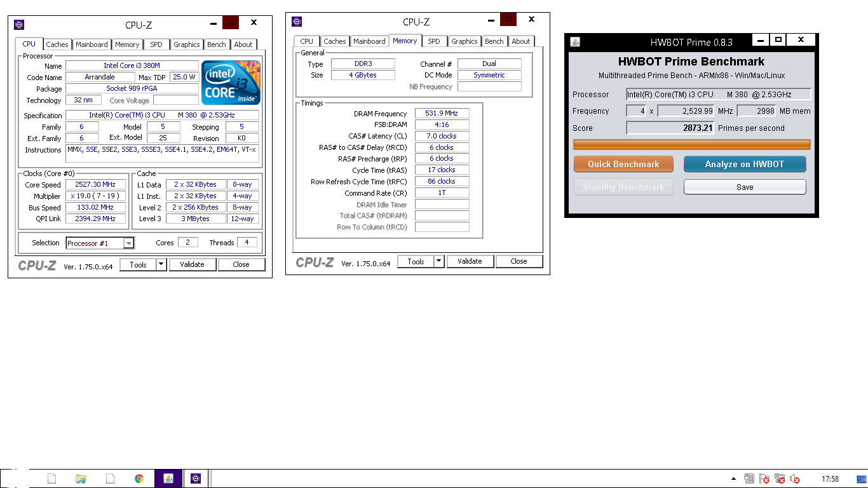The image size is (868, 488).
Task: Click Validate in the left CPU-Z window
Action: 193,264
